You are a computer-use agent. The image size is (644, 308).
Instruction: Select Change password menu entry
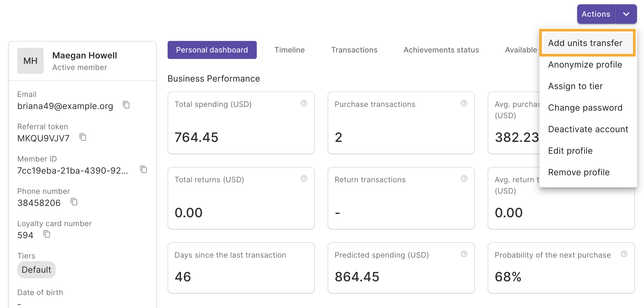coord(588,108)
